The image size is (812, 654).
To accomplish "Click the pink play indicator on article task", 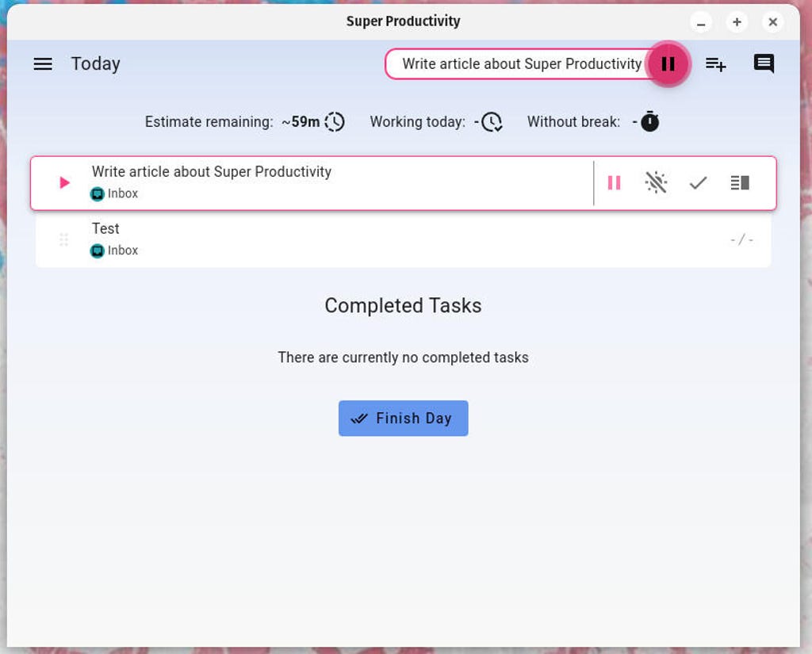I will [x=64, y=183].
